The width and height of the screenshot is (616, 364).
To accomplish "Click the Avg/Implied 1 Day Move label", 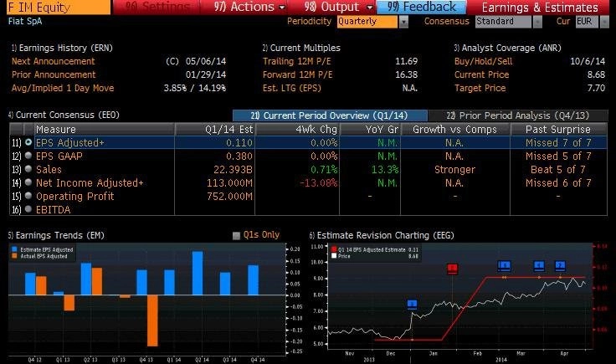I will [63, 88].
